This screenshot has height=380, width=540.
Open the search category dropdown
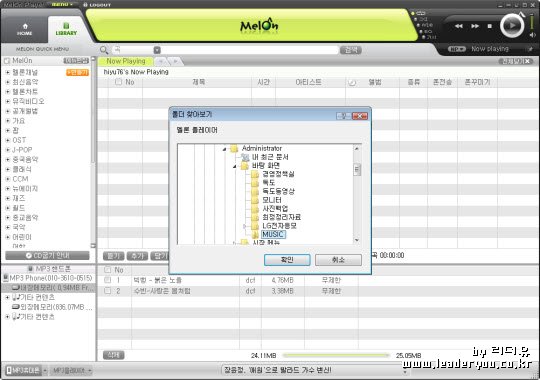coord(157,50)
